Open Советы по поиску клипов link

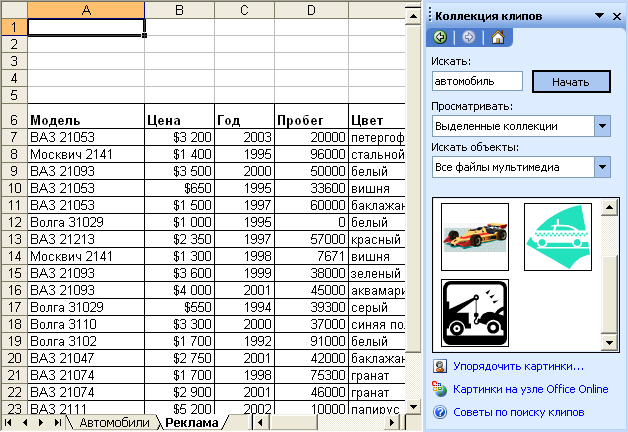point(519,412)
